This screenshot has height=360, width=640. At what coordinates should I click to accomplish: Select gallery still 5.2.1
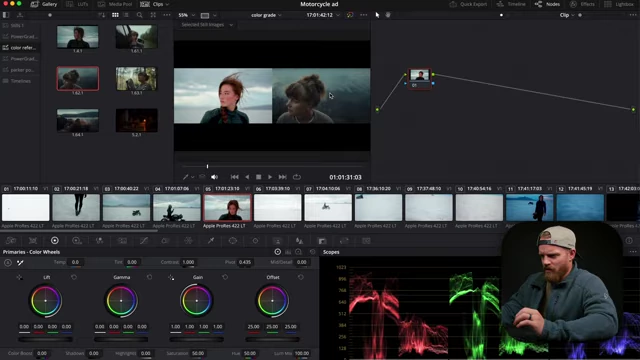136,120
